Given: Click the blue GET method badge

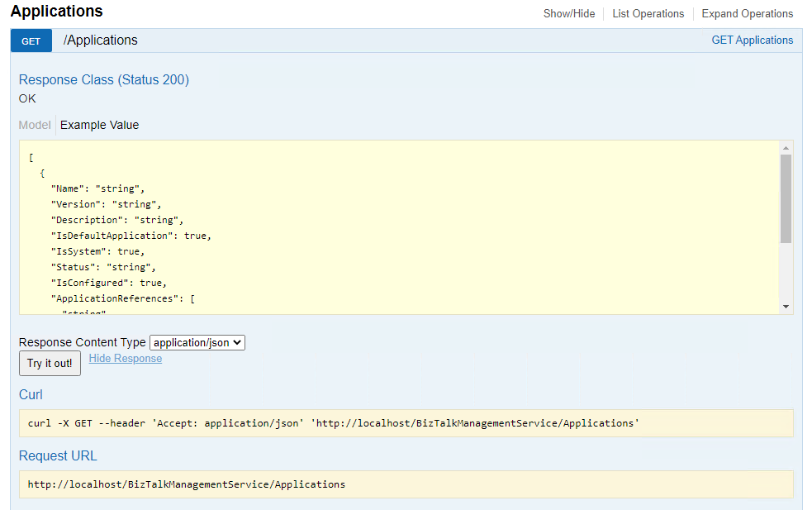Looking at the screenshot, I should pos(31,41).
